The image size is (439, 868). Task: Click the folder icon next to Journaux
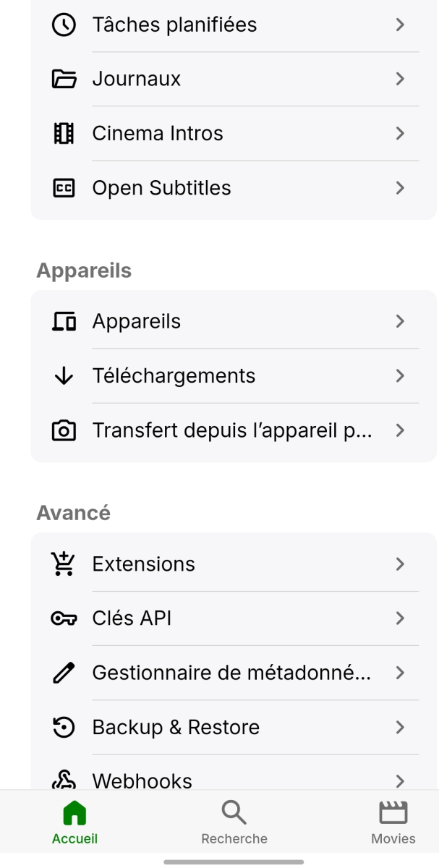(64, 79)
